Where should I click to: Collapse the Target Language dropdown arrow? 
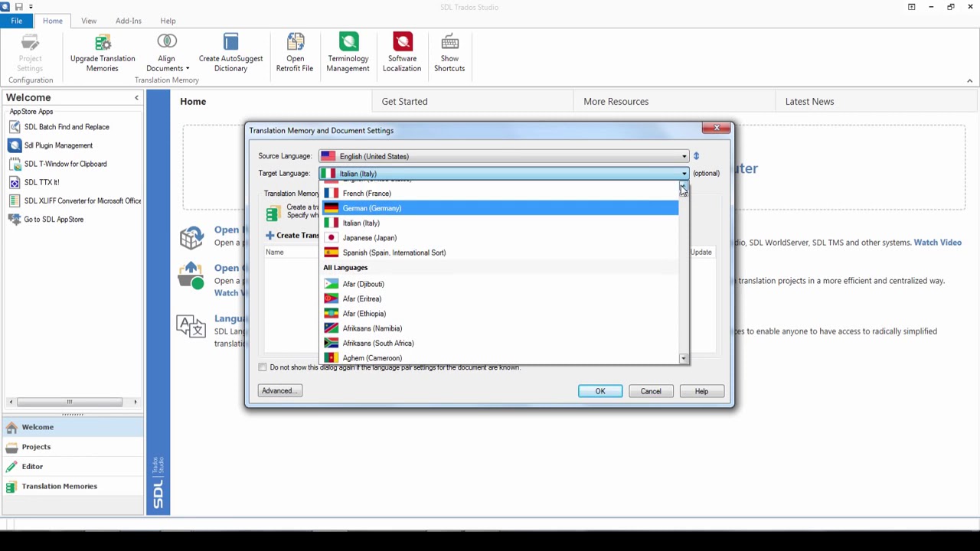click(x=684, y=174)
